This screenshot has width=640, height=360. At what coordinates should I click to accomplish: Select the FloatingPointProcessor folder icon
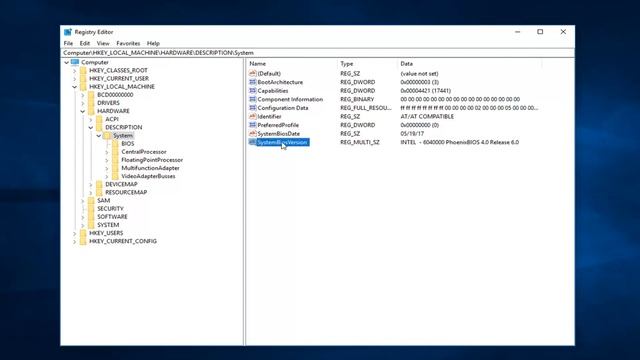116,160
